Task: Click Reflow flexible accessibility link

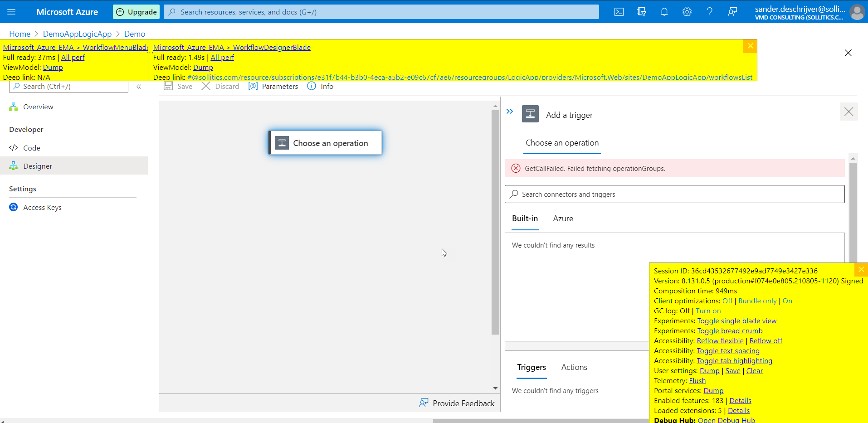Action: click(720, 341)
